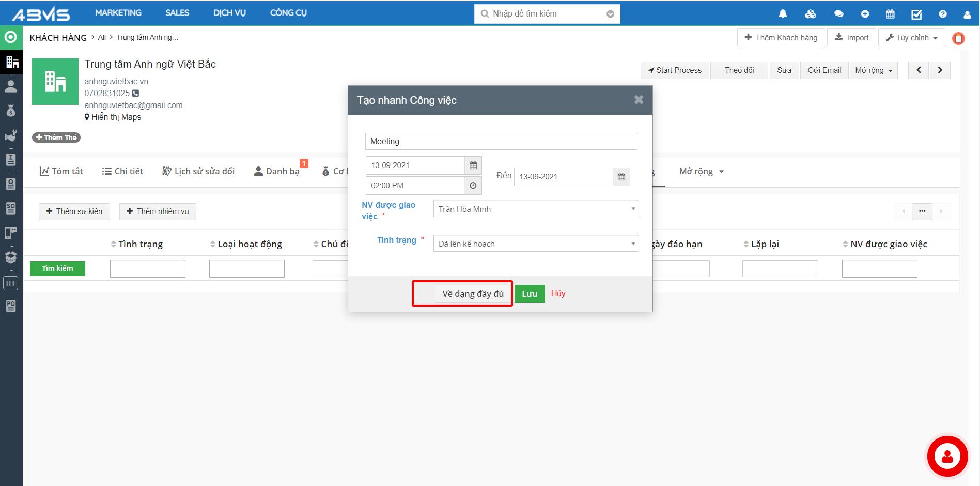Cancel with the Hủy link

click(558, 293)
